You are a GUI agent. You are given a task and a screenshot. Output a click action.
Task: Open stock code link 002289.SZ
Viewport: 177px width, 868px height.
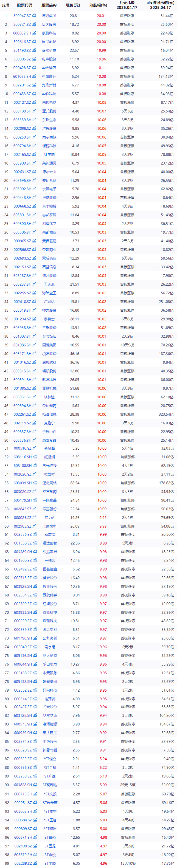coord(23,863)
